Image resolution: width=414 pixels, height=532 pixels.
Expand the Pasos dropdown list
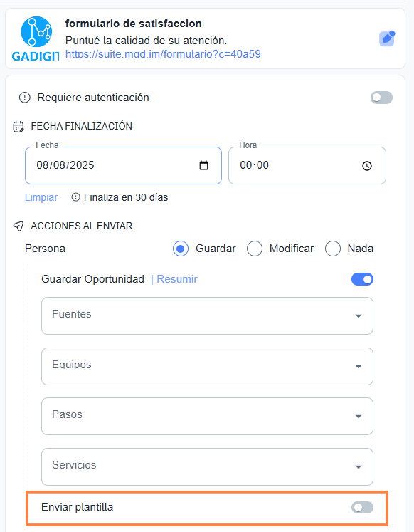click(207, 417)
